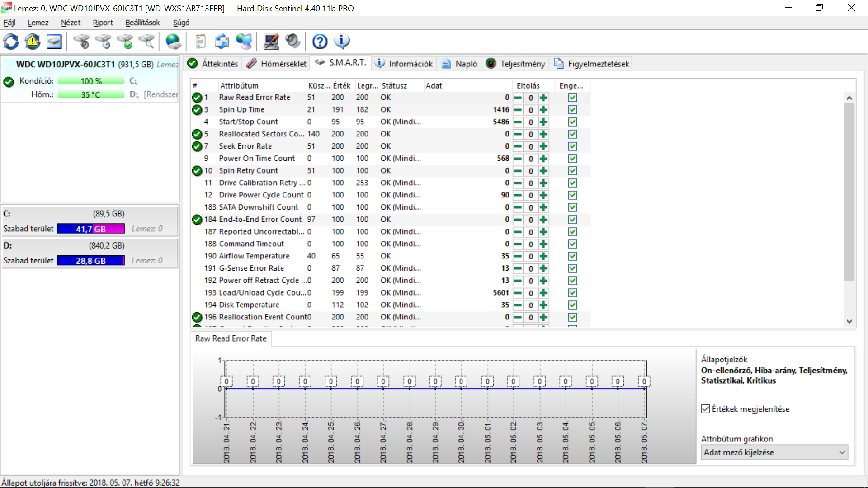Screen dimensions: 868x488
Task: Toggle enable checkbox for Raw Read Error Rate
Action: click(573, 98)
